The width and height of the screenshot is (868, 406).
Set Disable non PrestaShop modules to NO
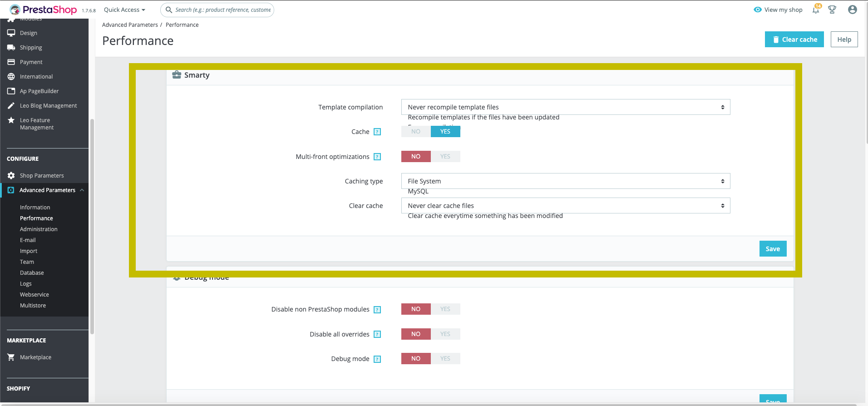416,309
